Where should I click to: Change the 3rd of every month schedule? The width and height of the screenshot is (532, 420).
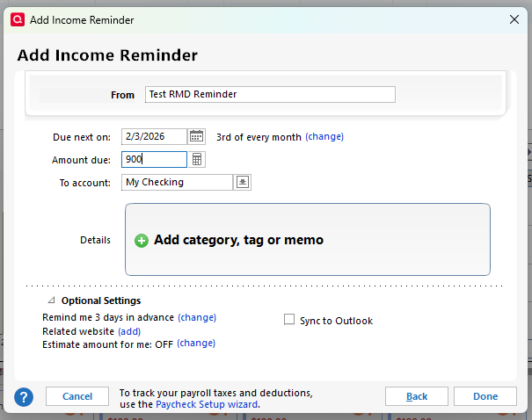pos(324,137)
